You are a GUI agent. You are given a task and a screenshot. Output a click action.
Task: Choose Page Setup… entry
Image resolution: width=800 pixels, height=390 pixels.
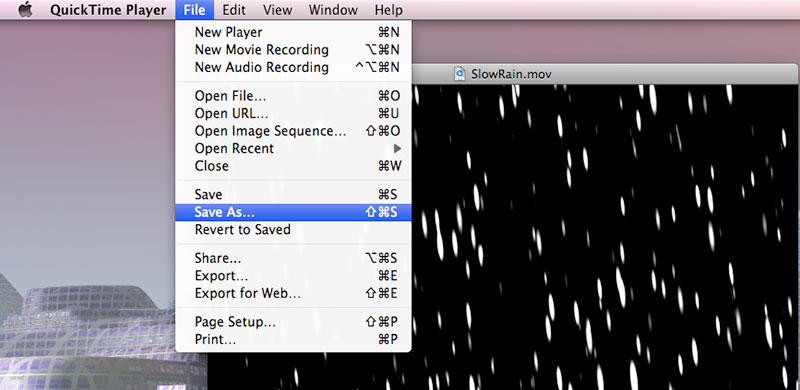tap(293, 322)
